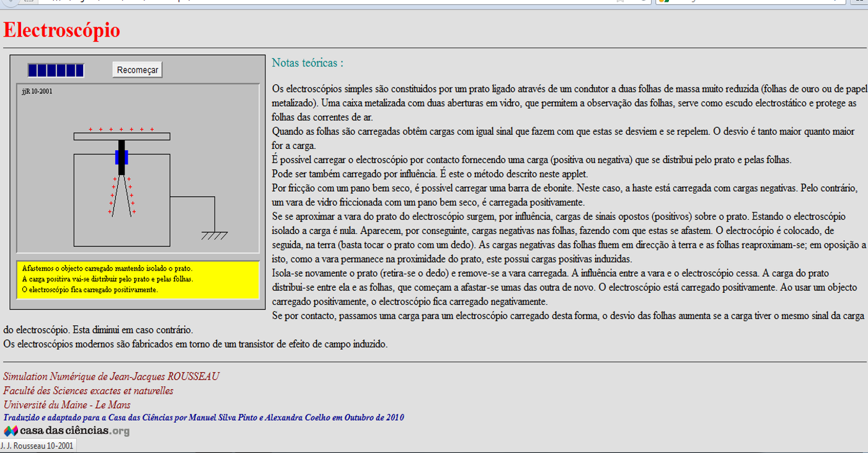Image resolution: width=868 pixels, height=453 pixels.
Task: Click the line starting 'Os electroscópios modernos são fabricados'
Action: pyautogui.click(x=195, y=344)
